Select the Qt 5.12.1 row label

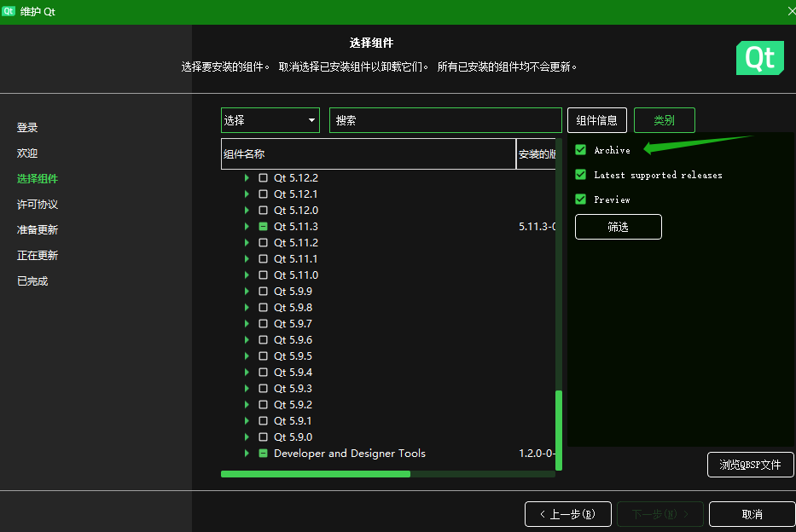click(x=296, y=194)
